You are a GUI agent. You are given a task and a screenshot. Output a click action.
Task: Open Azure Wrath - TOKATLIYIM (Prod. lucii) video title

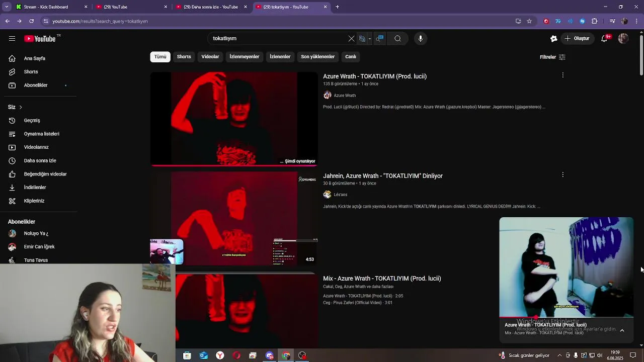[x=375, y=76]
